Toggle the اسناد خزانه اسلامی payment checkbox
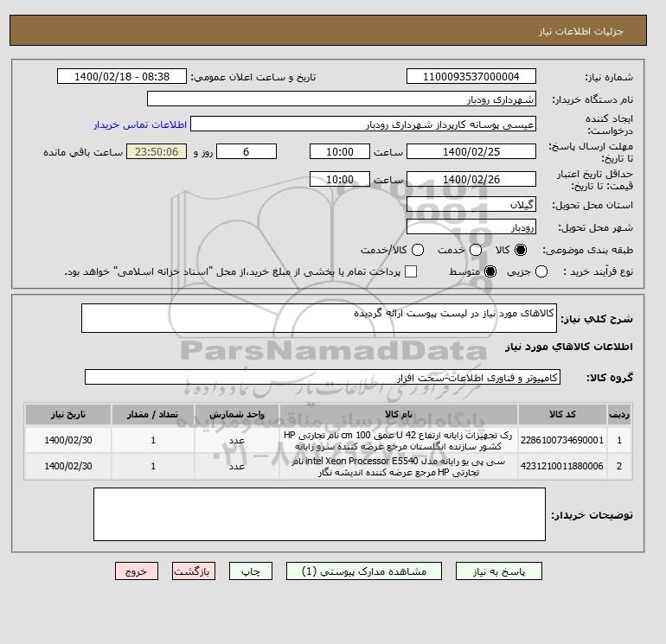Viewport: 666px width, 644px height. 411,271
